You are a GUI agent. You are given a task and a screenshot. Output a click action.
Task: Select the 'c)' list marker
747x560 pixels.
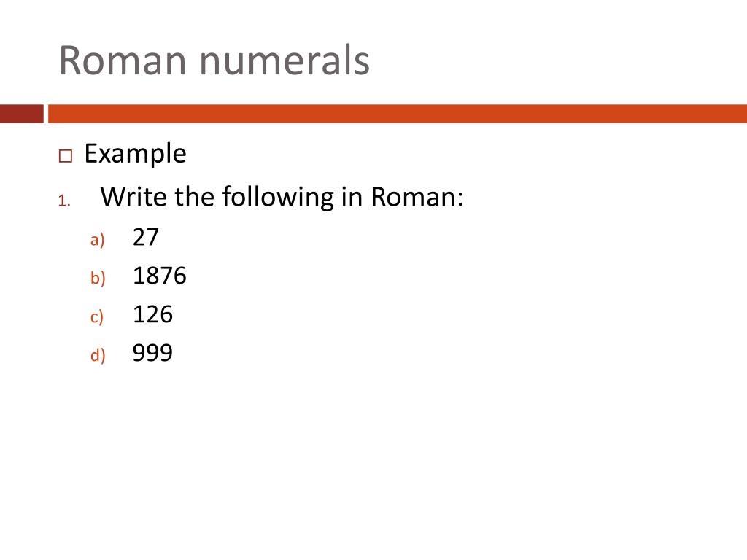click(x=97, y=316)
